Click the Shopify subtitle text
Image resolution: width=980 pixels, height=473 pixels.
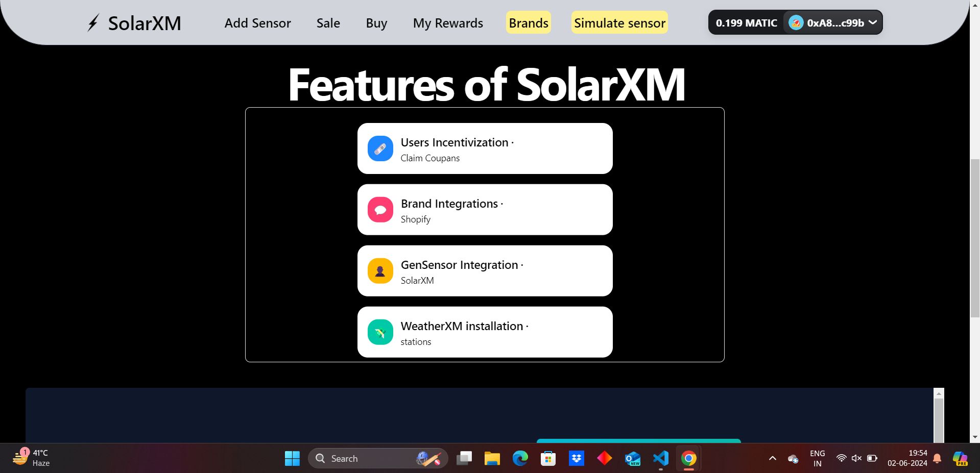click(416, 219)
